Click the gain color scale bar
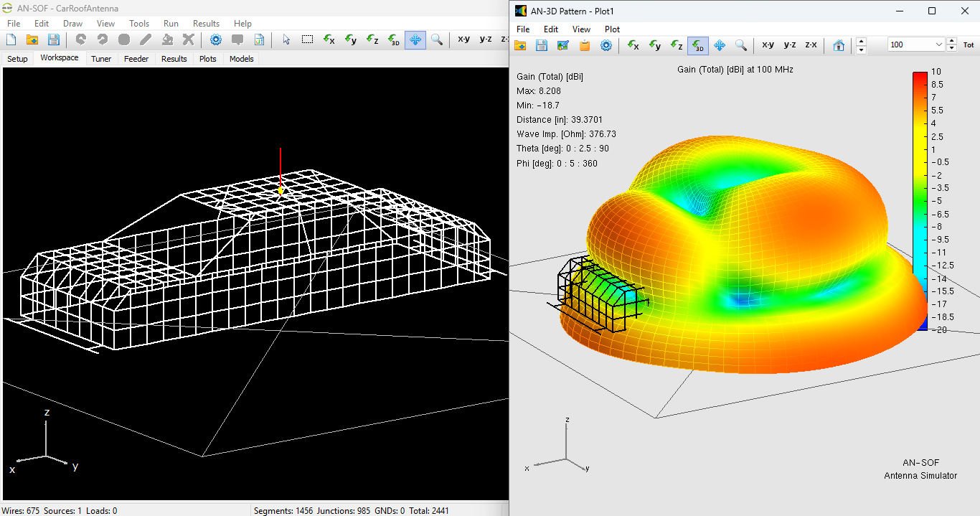The image size is (980, 516). point(920,201)
